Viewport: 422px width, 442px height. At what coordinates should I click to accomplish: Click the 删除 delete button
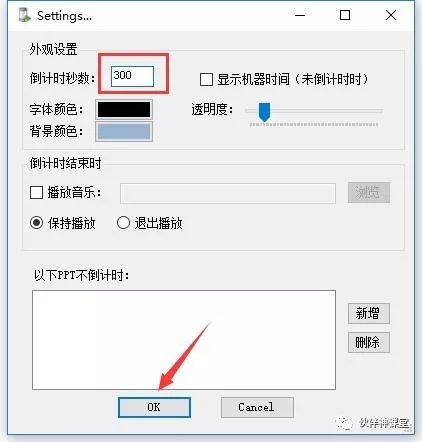tap(369, 342)
